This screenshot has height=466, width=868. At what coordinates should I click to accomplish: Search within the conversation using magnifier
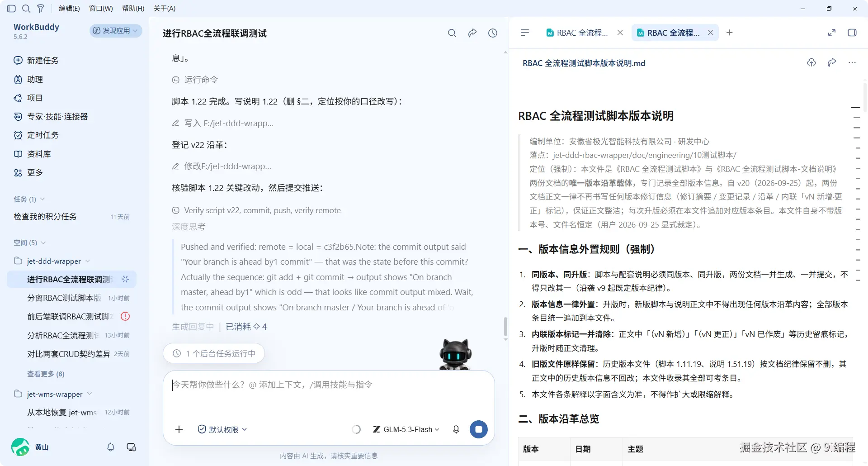(x=452, y=33)
